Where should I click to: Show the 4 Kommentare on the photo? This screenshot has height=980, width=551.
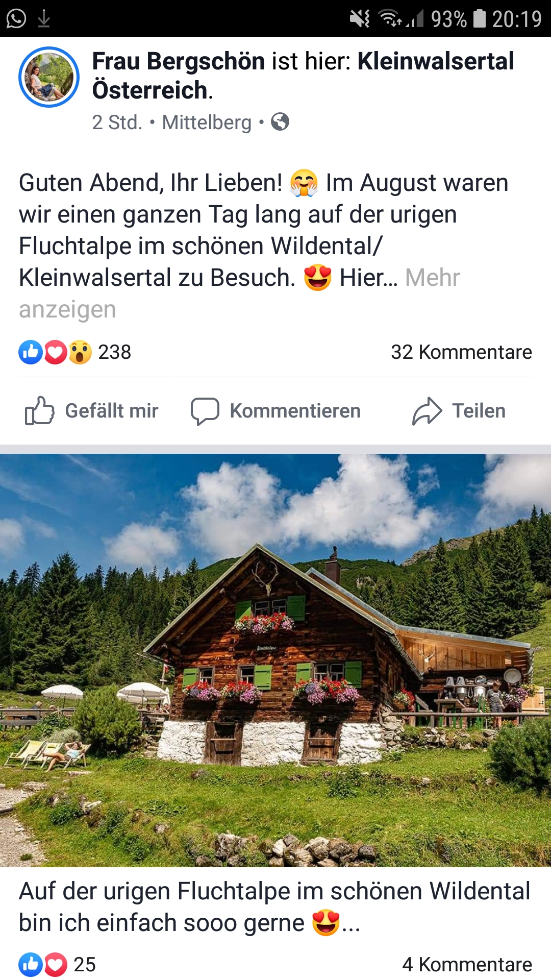tap(467, 965)
